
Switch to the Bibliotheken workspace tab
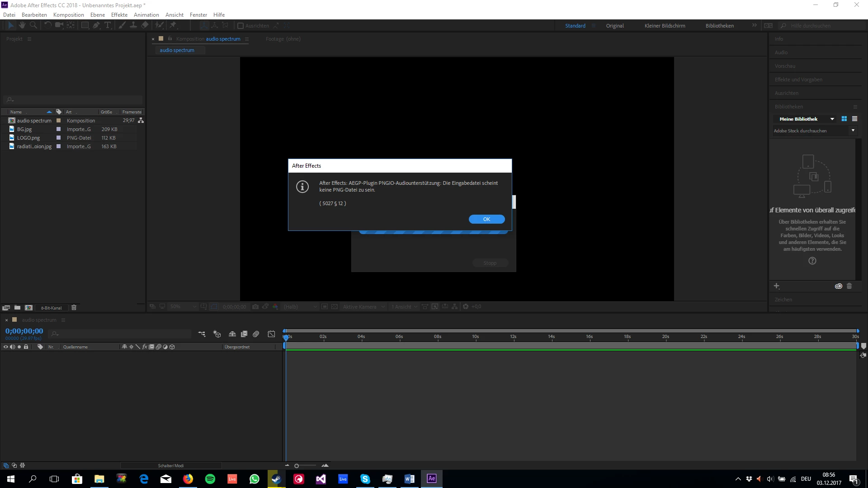point(719,26)
